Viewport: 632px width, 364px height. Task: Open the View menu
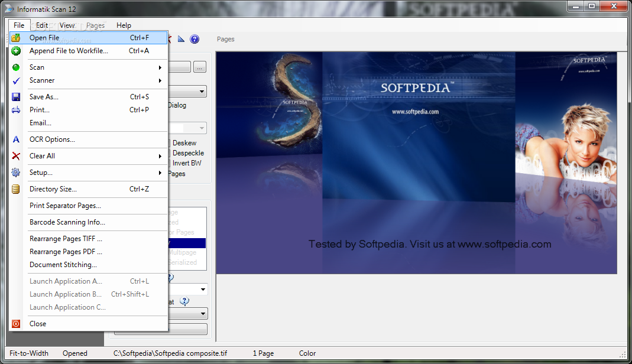(67, 25)
